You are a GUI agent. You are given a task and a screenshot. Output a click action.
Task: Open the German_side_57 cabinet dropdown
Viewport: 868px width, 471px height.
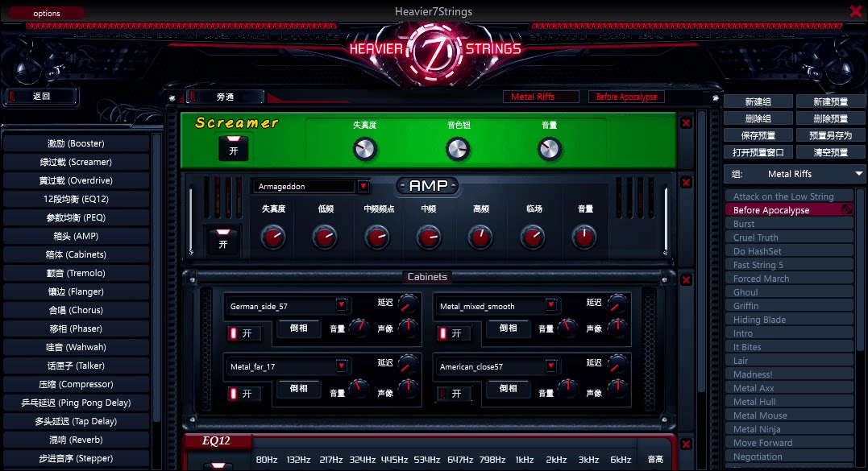[x=342, y=304]
